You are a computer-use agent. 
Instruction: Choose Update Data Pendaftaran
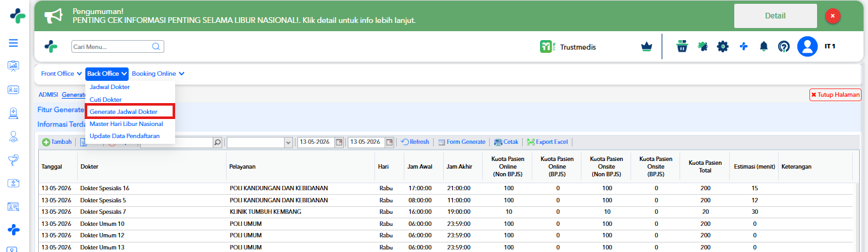click(x=124, y=136)
